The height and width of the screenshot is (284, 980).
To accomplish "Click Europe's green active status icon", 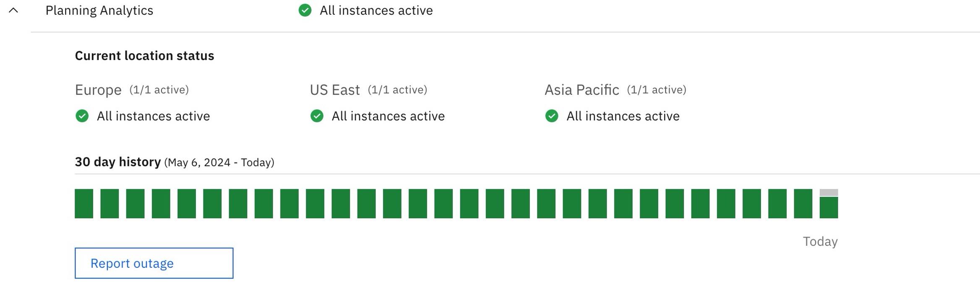I will point(82,116).
